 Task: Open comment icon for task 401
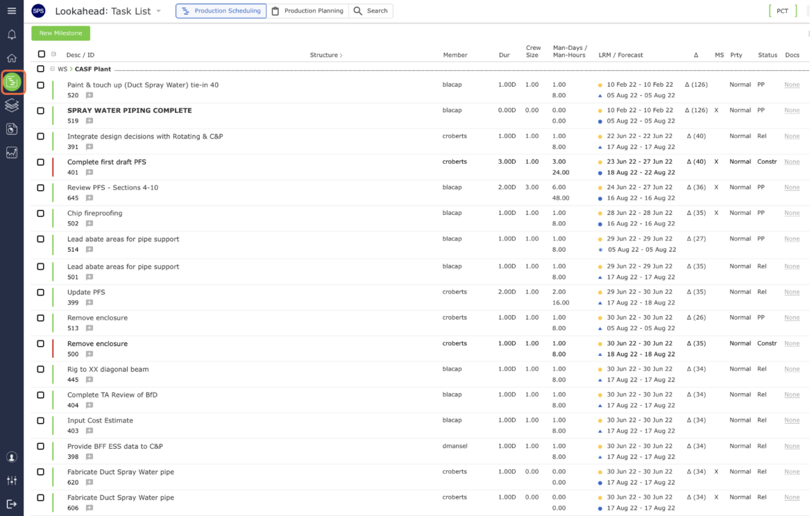(90, 172)
